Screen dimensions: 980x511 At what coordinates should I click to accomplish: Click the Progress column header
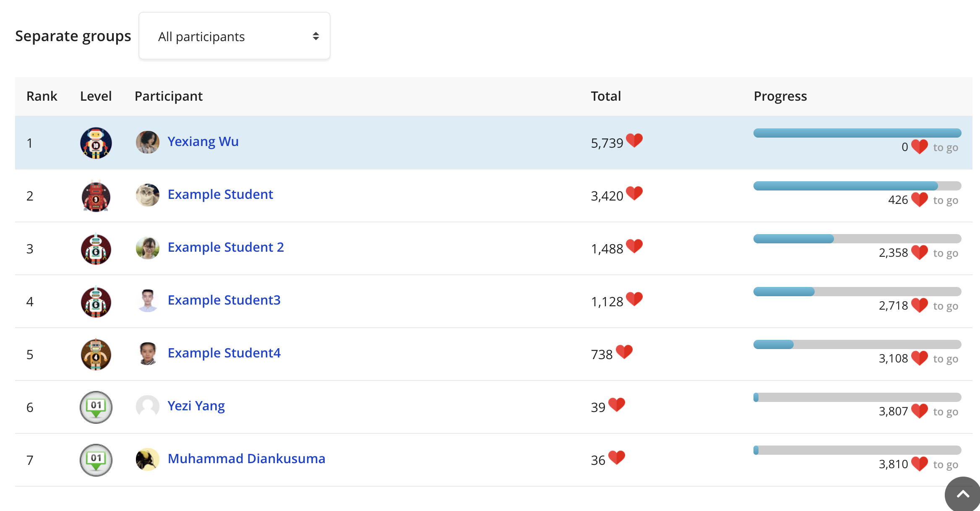tap(780, 96)
